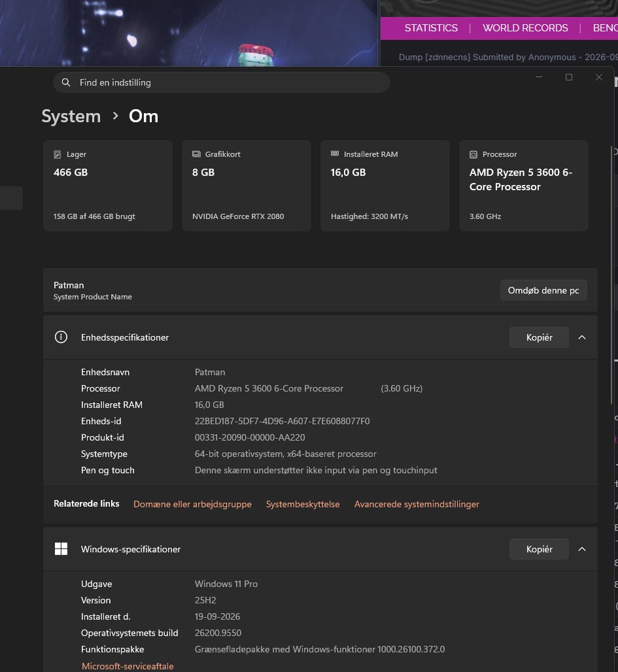The height and width of the screenshot is (672, 618).
Task: Open Avancerede systemindstillinger link
Action: click(417, 504)
